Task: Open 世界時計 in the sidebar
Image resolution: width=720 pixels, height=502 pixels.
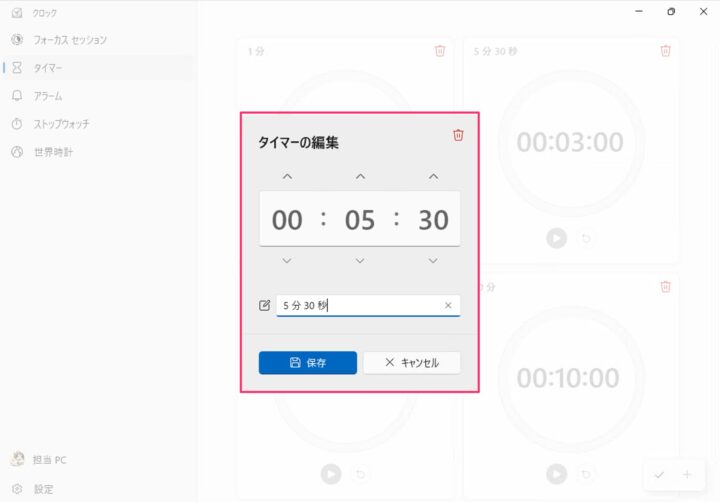Action: (53, 152)
